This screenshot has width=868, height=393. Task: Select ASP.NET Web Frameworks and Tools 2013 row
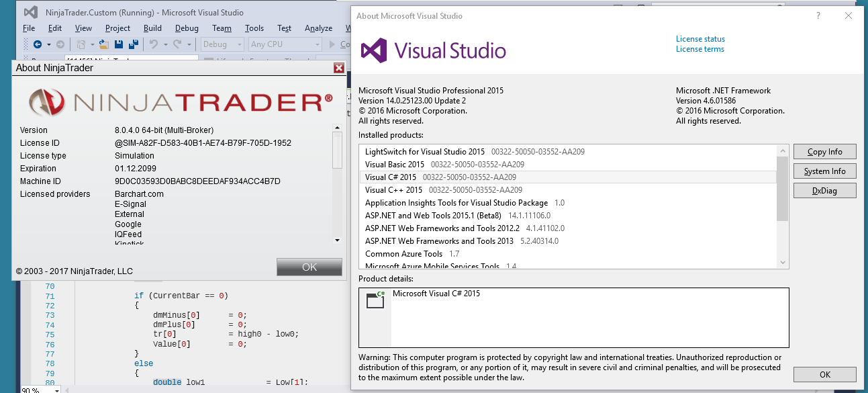point(568,241)
